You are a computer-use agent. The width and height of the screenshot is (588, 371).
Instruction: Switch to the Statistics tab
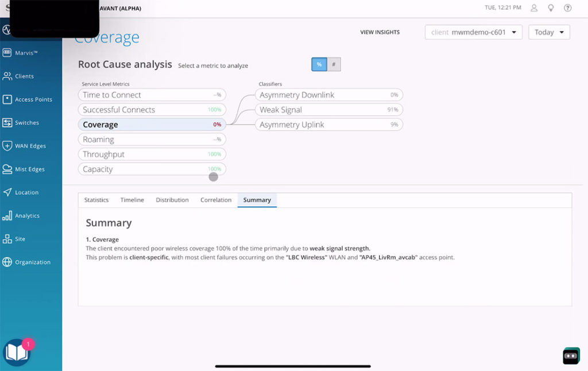[x=96, y=200]
